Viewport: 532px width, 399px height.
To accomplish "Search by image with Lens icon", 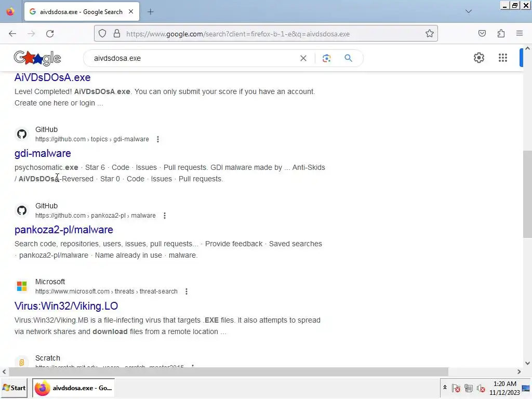I will (326, 58).
